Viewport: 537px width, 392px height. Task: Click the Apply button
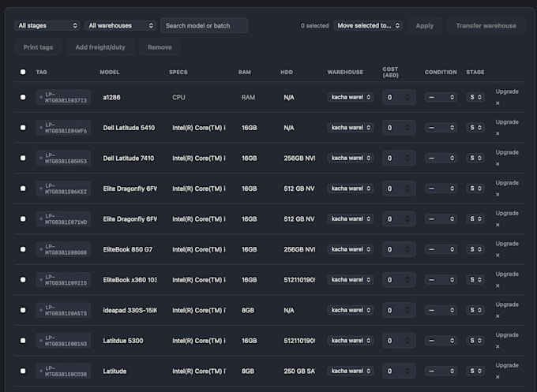click(425, 26)
